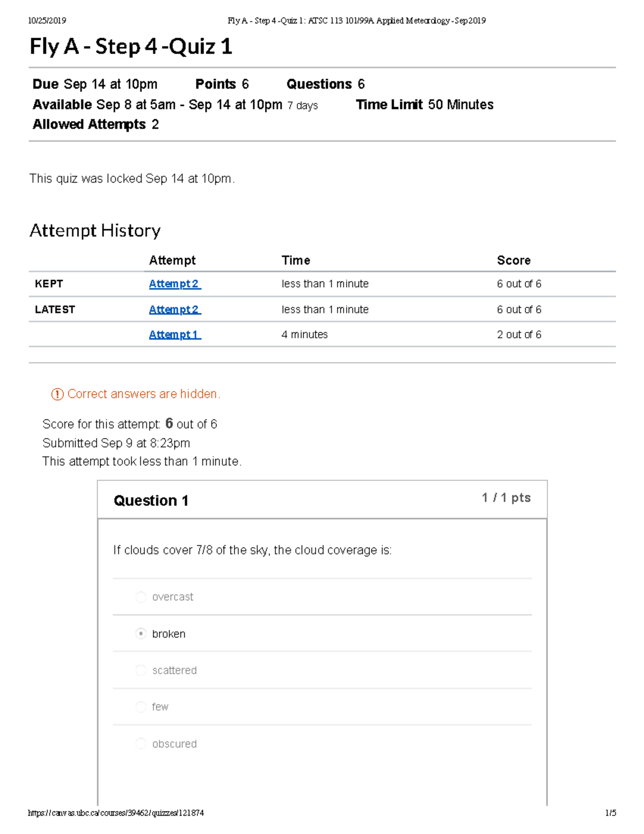
Task: Select the 'broken' radio button
Action: pyautogui.click(x=141, y=634)
